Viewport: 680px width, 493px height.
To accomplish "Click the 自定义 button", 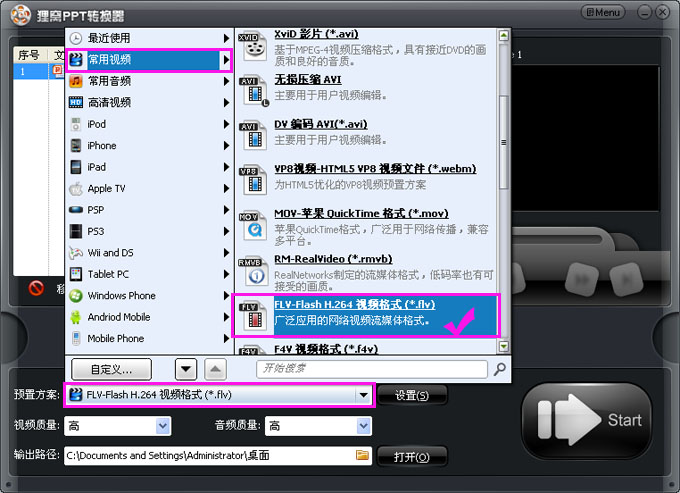I will point(111,369).
